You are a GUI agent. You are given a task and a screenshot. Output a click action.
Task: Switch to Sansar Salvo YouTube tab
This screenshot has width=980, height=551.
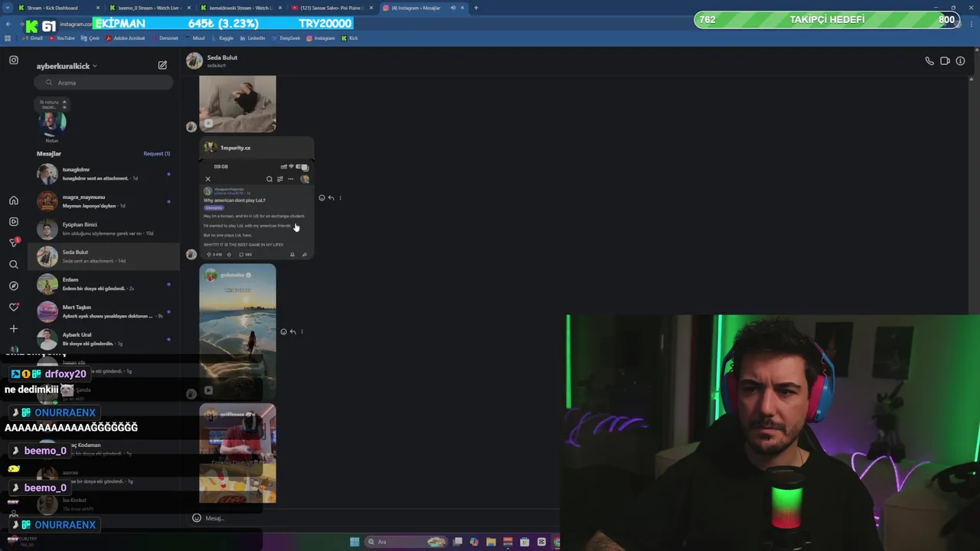click(x=332, y=8)
